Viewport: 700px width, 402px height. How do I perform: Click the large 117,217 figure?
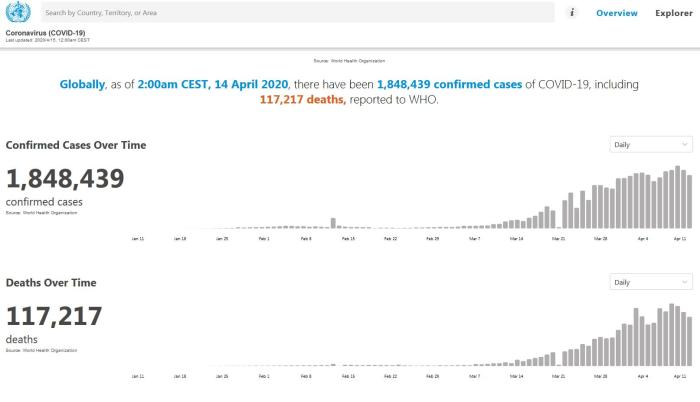tap(54, 316)
